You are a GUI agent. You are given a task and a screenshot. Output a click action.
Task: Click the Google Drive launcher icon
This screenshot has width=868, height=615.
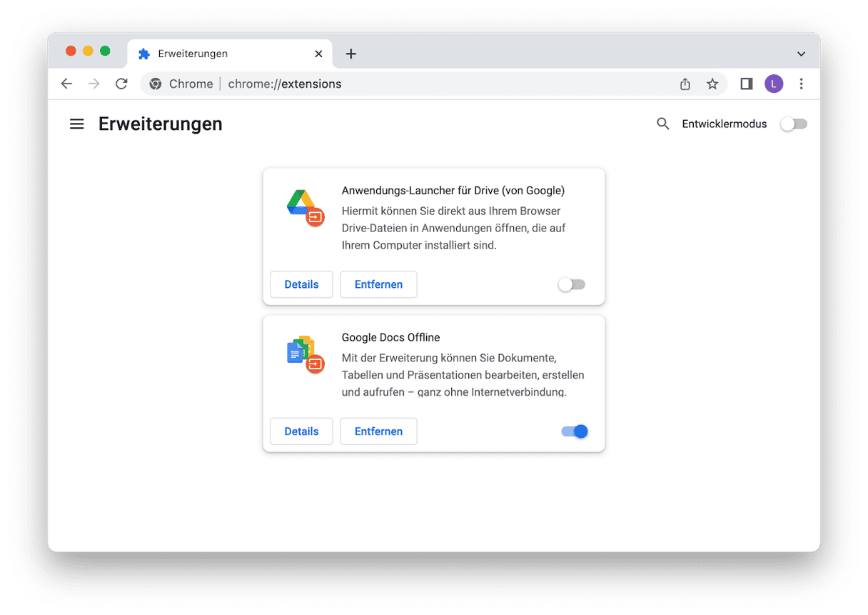coord(306,208)
